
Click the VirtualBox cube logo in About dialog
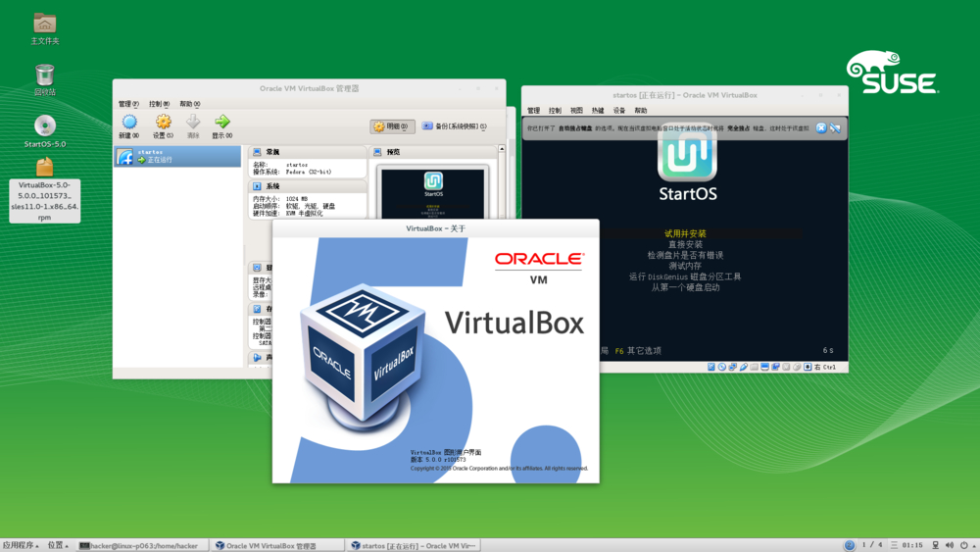point(364,356)
